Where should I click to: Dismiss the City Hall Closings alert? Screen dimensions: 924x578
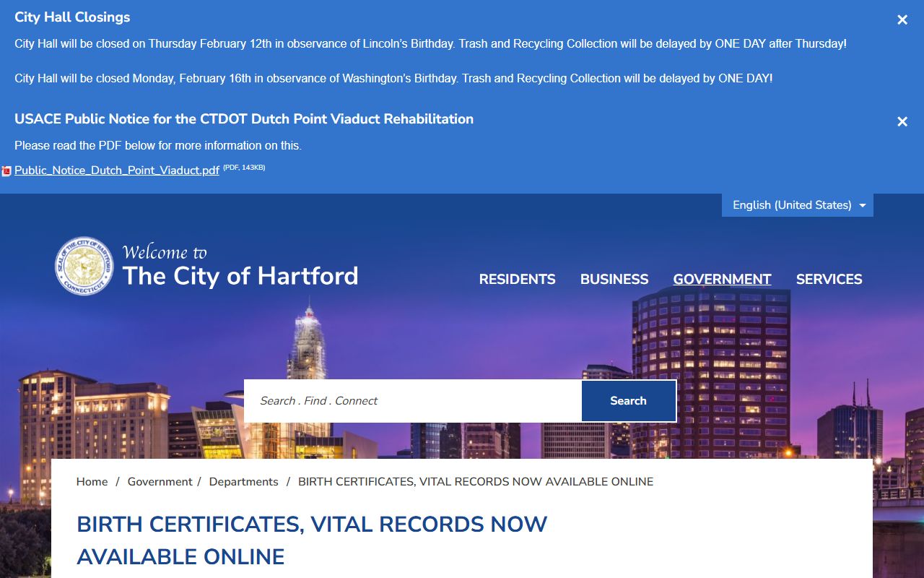[x=902, y=20]
